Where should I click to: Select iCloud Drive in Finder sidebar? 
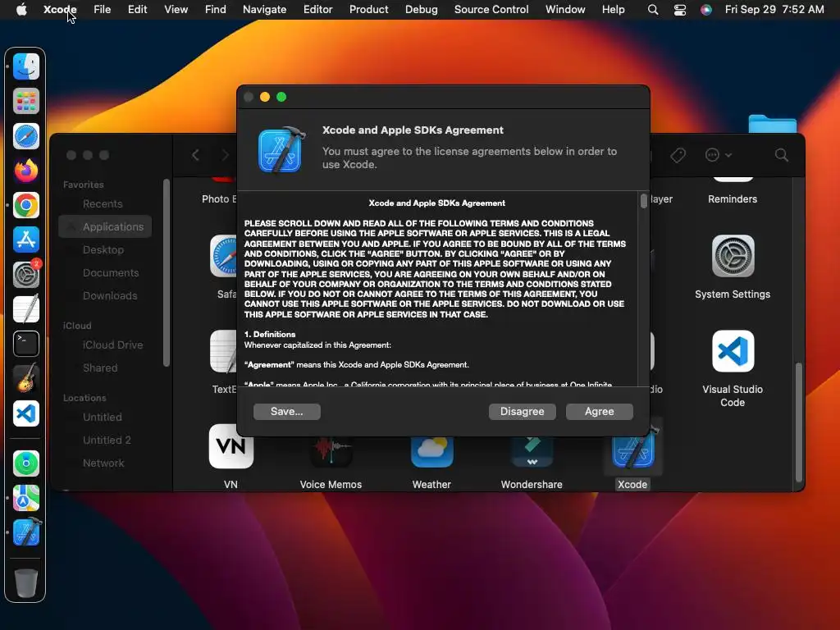click(112, 345)
